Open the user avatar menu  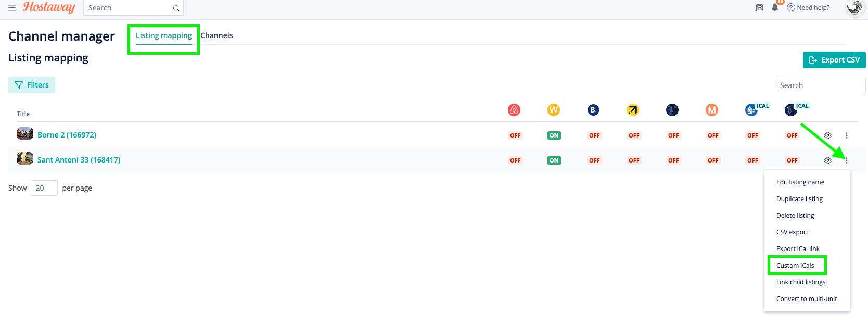855,7
